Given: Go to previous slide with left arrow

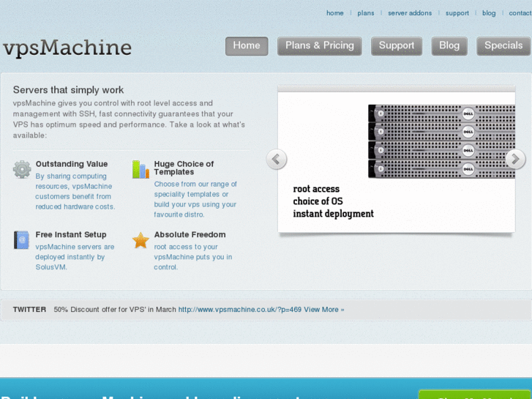Looking at the screenshot, I should (276, 159).
